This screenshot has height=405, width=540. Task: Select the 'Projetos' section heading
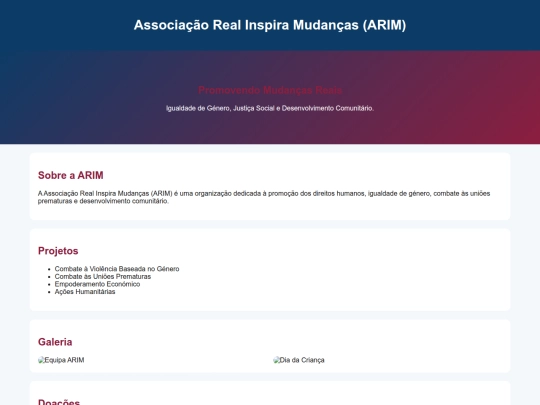(x=58, y=251)
